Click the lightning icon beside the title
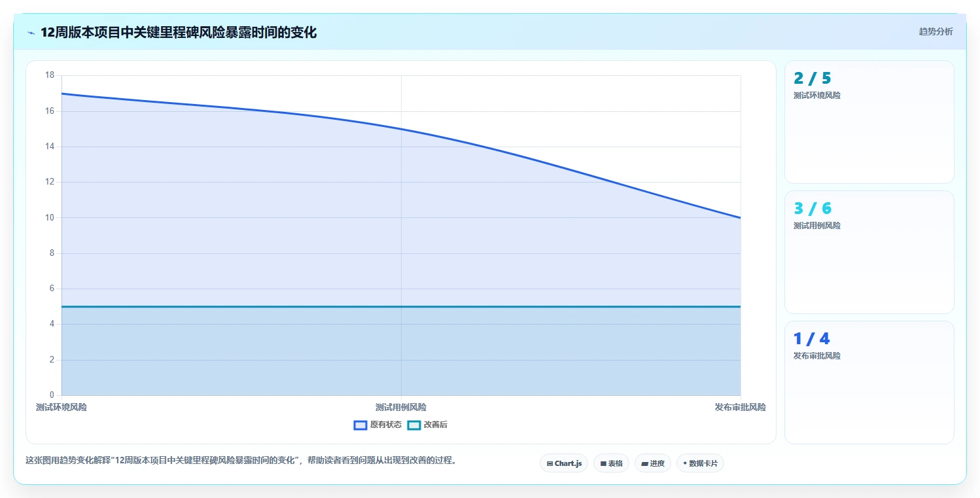Screen dimensions: 980x498 [31, 33]
